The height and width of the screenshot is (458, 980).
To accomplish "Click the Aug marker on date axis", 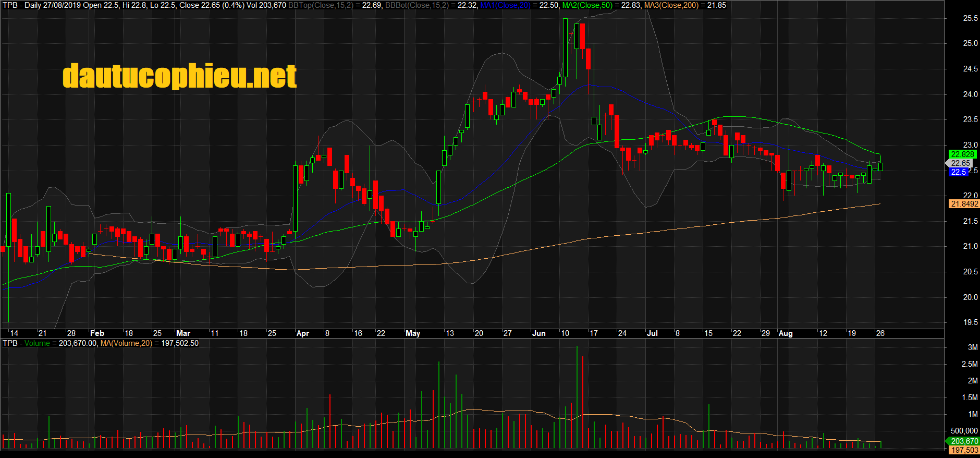I will pyautogui.click(x=786, y=333).
